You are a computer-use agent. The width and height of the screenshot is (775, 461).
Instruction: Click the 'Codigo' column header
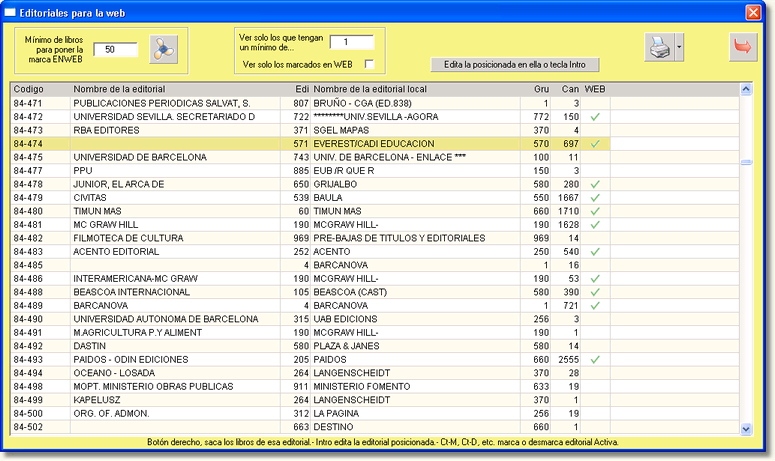41,89
